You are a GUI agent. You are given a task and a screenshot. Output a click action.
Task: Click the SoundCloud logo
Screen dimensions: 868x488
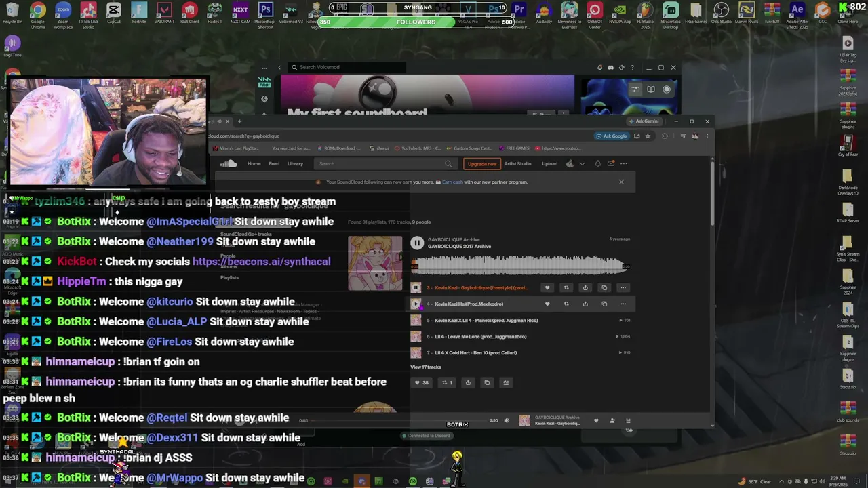[229, 163]
